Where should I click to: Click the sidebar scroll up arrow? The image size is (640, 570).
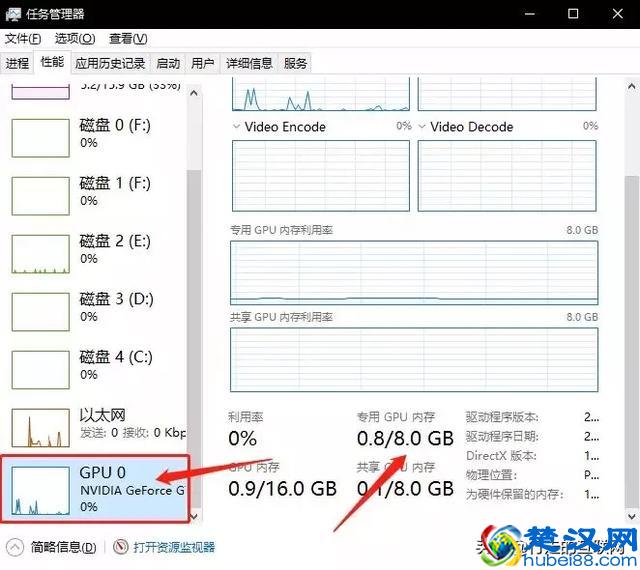194,94
